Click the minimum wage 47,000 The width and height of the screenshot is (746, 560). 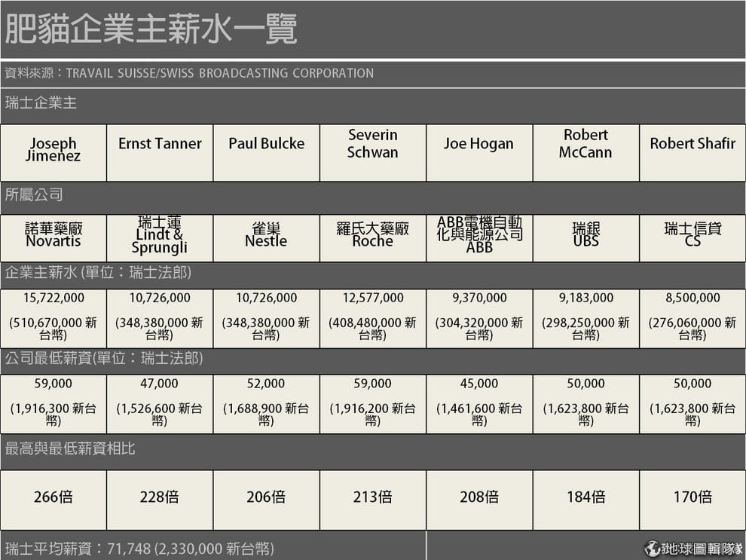pyautogui.click(x=160, y=384)
